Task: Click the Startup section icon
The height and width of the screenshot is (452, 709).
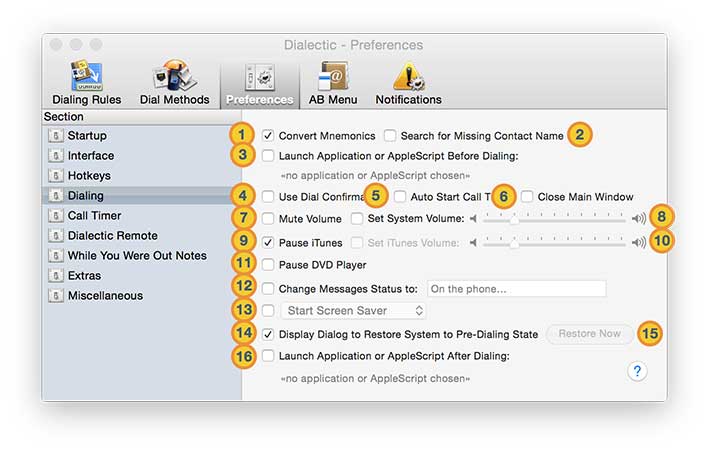Action: pos(56,136)
